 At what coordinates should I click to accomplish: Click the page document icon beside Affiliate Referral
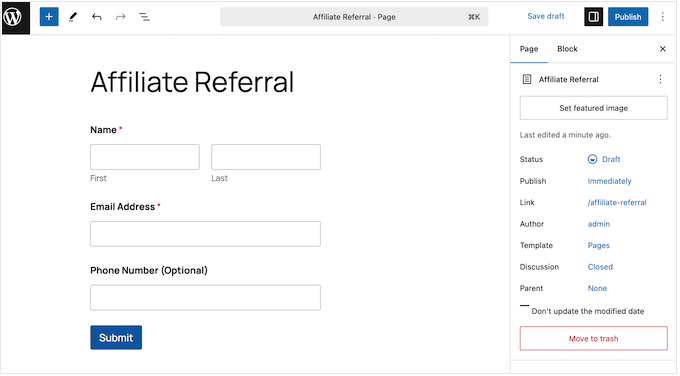coord(527,79)
